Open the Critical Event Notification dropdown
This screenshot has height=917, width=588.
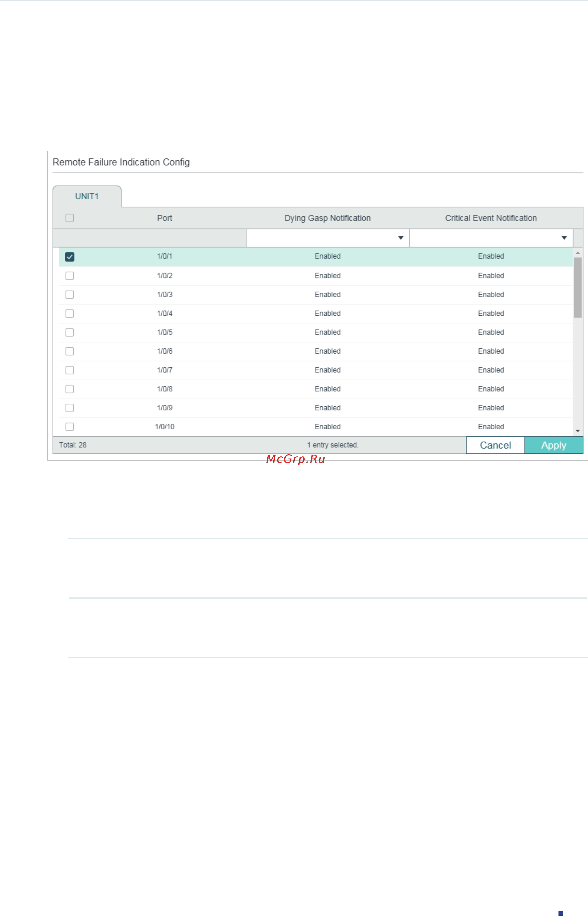click(x=491, y=238)
